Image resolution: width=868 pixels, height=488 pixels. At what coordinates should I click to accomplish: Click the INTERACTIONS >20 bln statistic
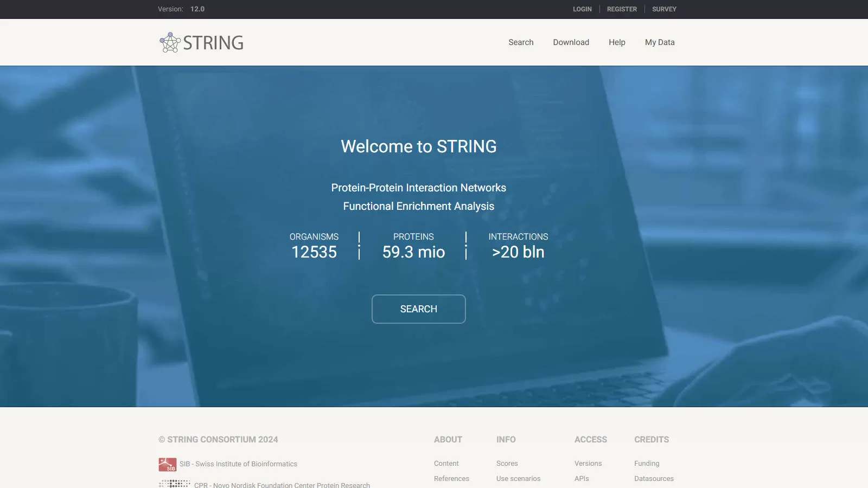(518, 246)
